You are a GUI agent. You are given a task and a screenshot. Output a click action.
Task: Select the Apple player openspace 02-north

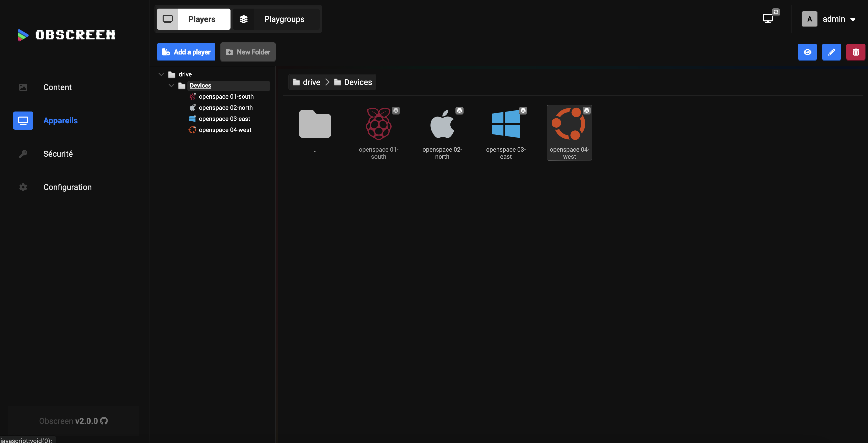442,124
